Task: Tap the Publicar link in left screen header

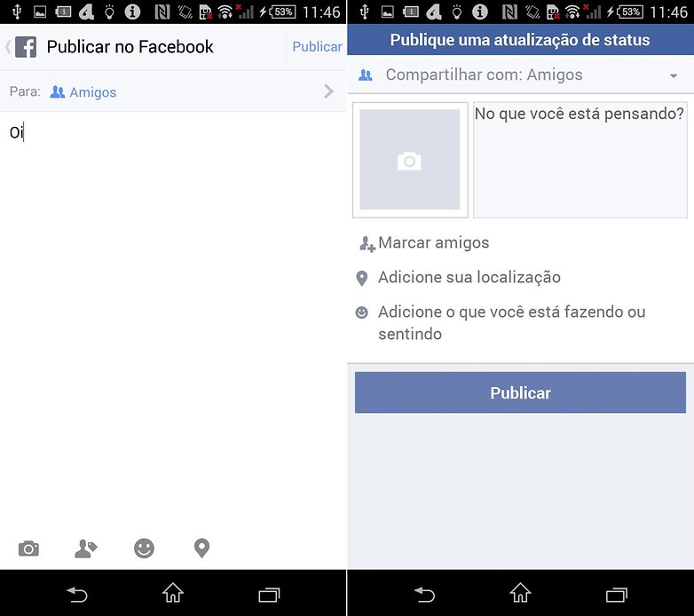Action: [x=317, y=46]
